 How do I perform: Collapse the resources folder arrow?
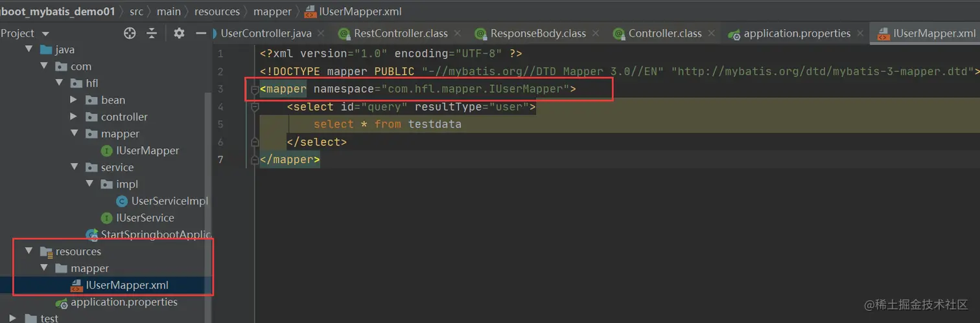click(29, 251)
